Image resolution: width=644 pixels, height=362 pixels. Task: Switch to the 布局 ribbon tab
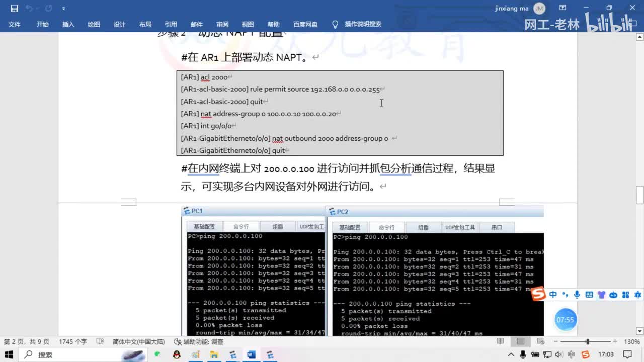(x=145, y=24)
